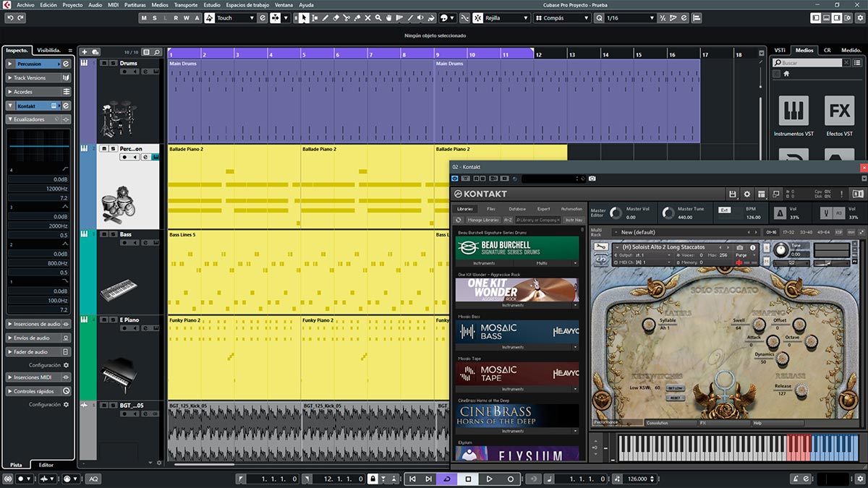Image resolution: width=868 pixels, height=488 pixels.
Task: Click Multis under Beau Burchell library
Action: [542, 264]
